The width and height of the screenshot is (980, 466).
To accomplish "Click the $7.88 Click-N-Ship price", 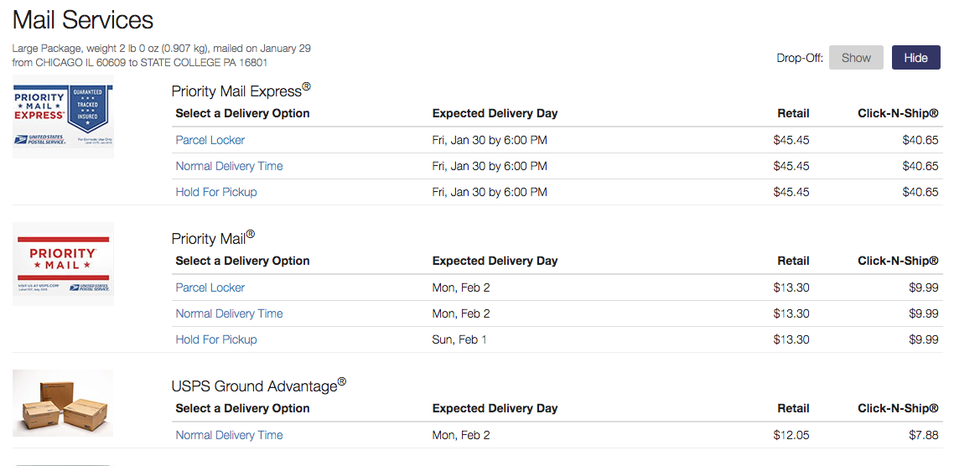I will (923, 435).
